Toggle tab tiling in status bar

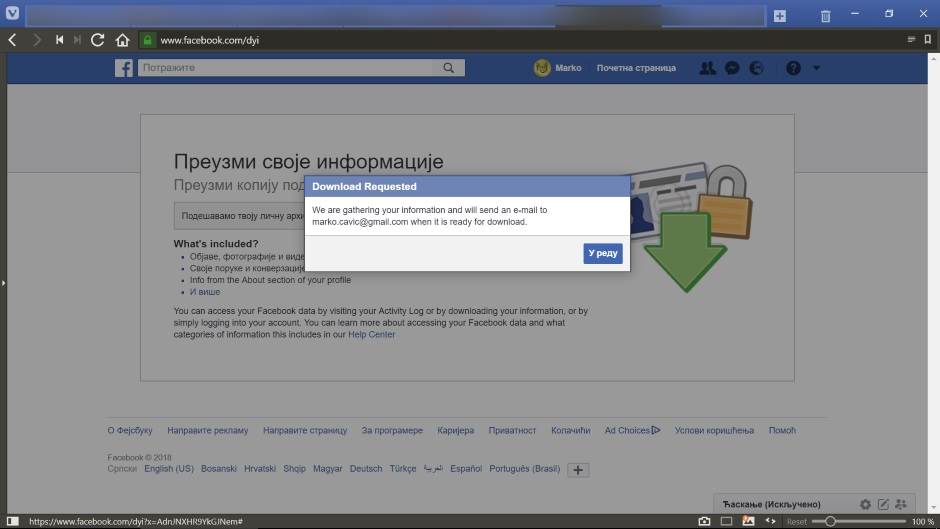(726, 521)
